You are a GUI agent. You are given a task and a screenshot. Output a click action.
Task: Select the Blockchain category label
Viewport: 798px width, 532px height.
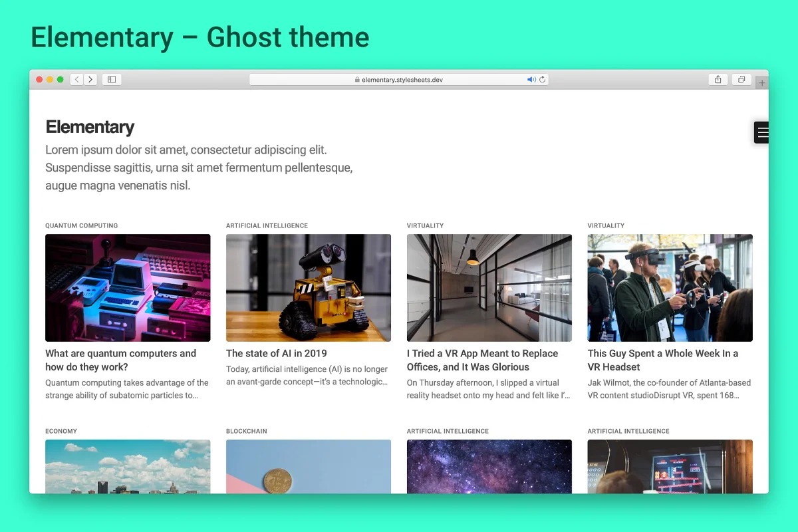click(247, 431)
